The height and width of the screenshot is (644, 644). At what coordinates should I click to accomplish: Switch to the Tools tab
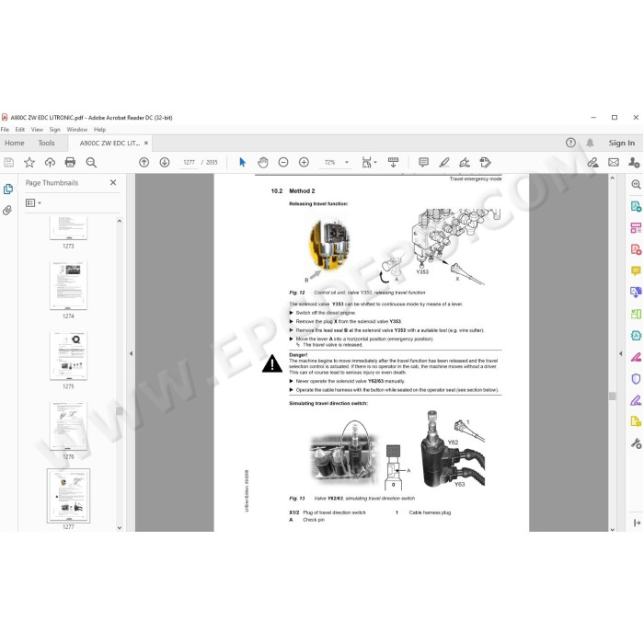[x=46, y=143]
